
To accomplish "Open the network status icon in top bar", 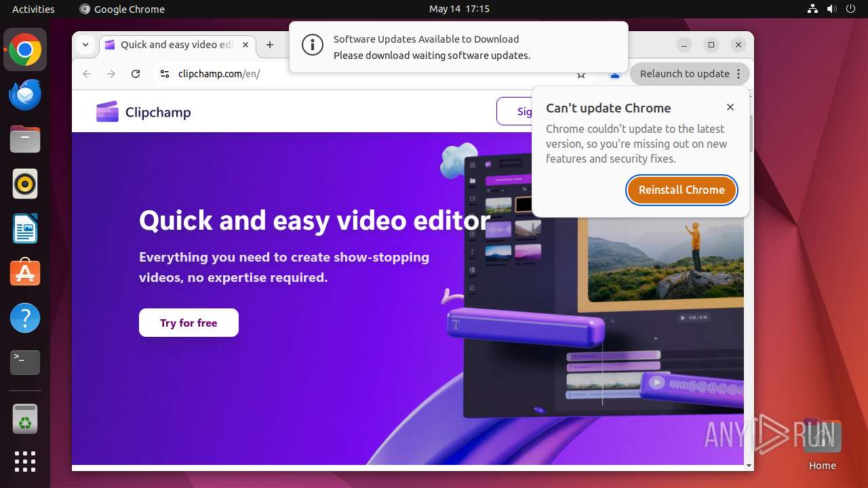I will [x=813, y=9].
